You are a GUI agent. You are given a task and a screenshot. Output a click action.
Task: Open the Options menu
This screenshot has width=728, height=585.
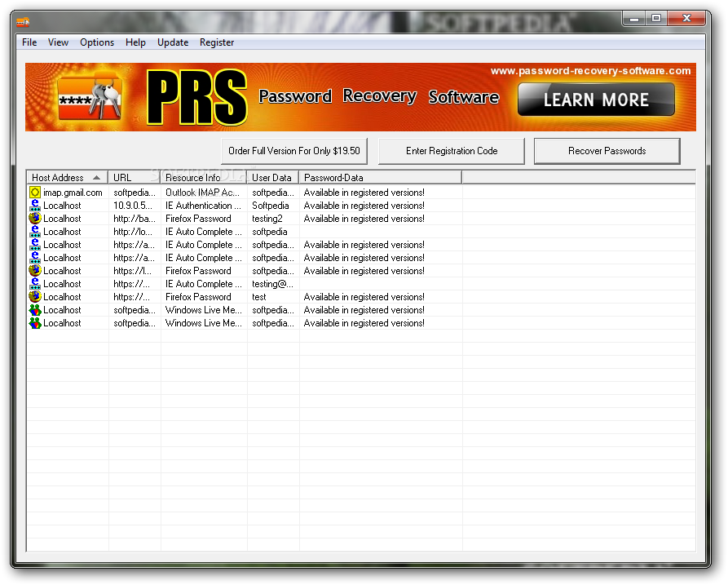97,42
